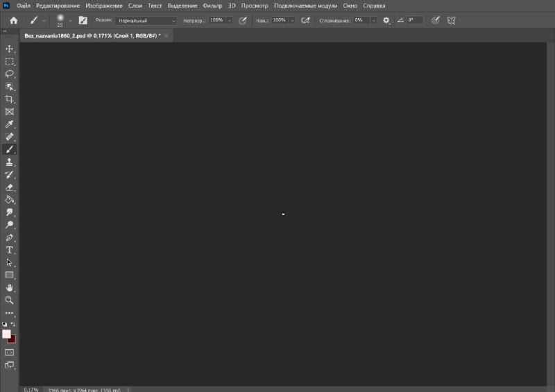Switch to Bez_nazvania1860_2.psd document tab
This screenshot has width=555, height=392.
coord(92,36)
